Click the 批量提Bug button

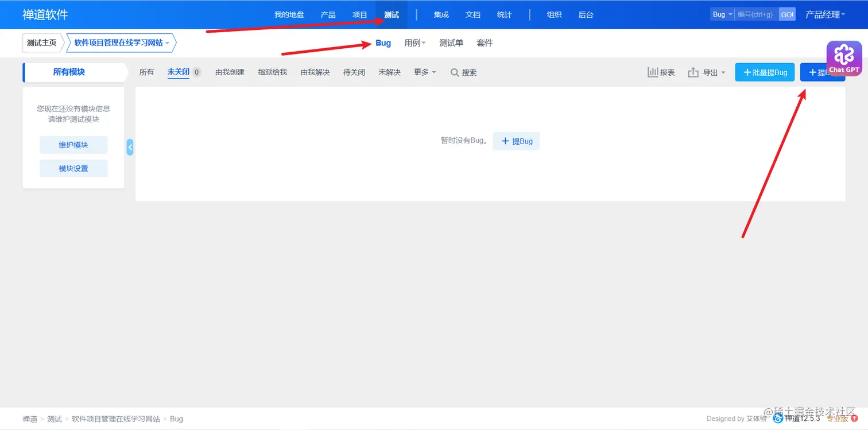[765, 72]
